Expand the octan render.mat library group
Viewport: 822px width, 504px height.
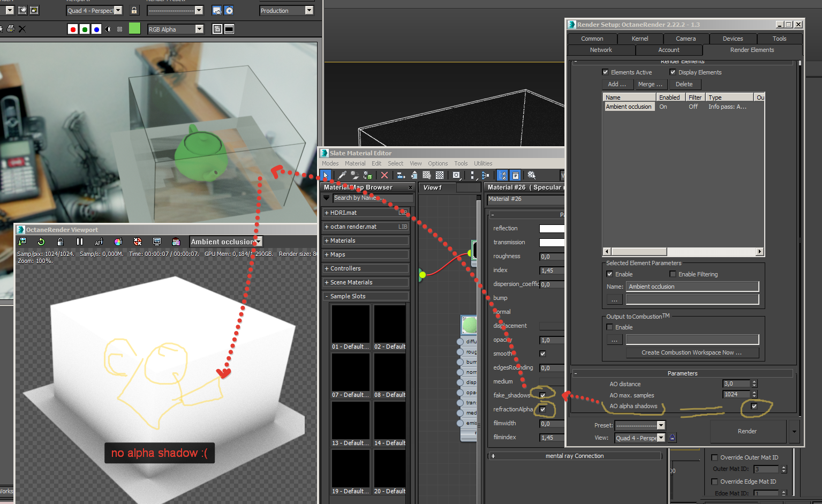pyautogui.click(x=366, y=227)
